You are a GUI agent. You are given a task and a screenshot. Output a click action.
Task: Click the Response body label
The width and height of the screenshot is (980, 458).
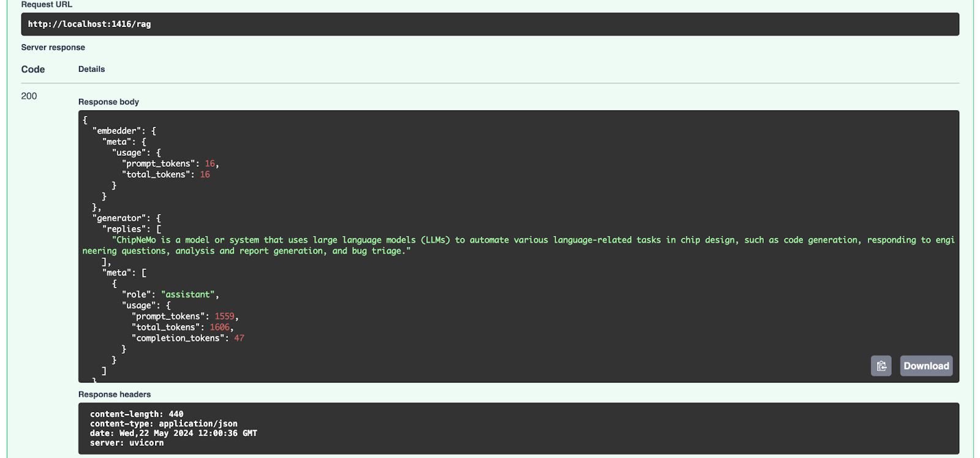click(108, 102)
